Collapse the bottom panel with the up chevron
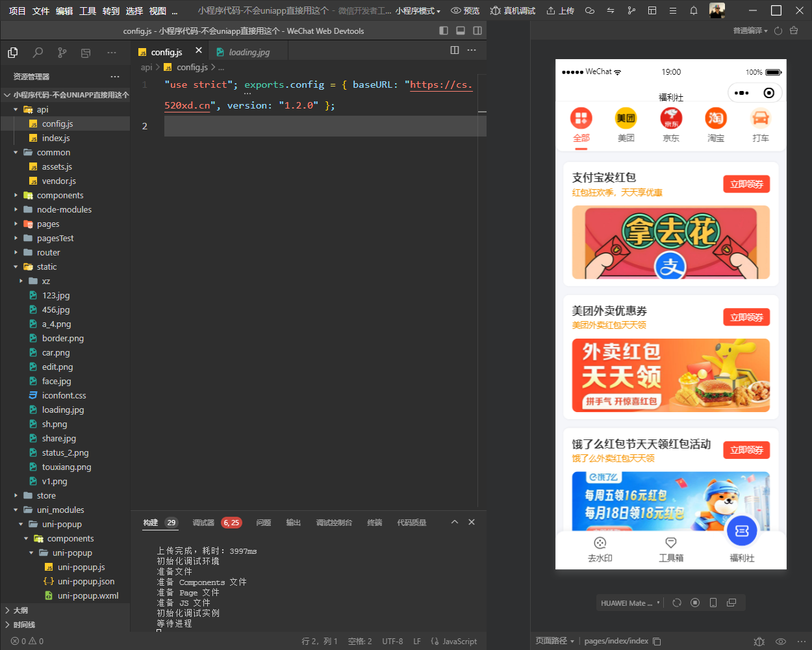Viewport: 812px width, 650px height. (455, 522)
